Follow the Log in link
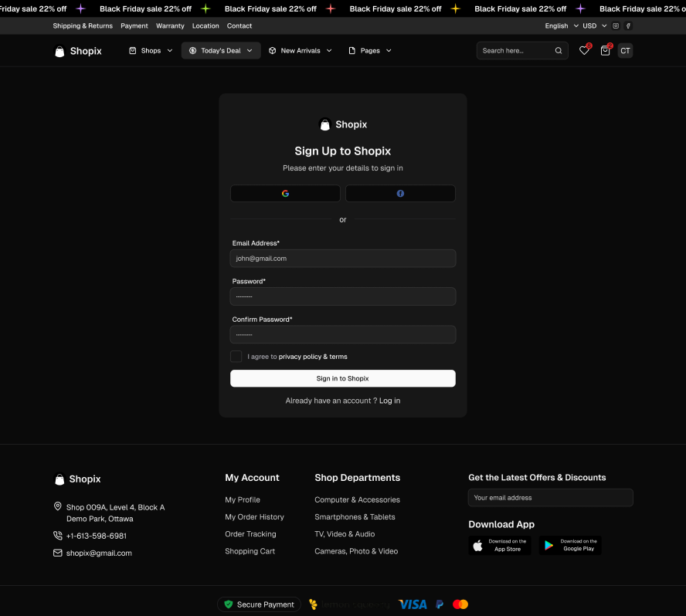686x616 pixels. click(389, 401)
